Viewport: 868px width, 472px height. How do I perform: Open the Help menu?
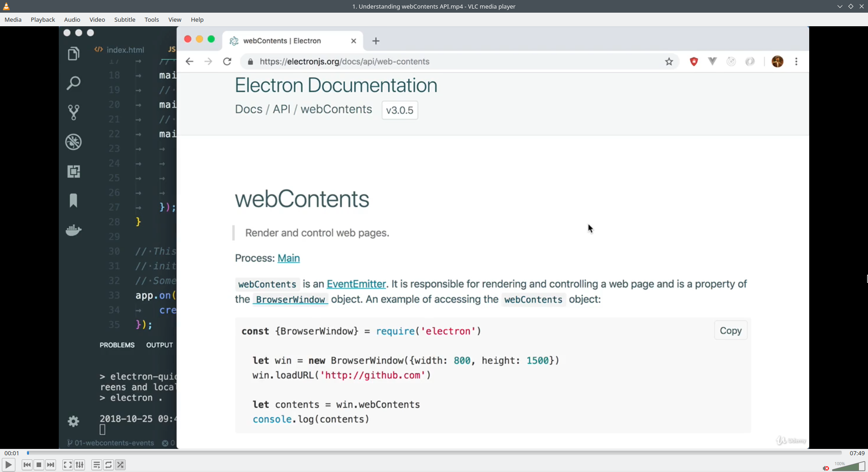(x=197, y=19)
